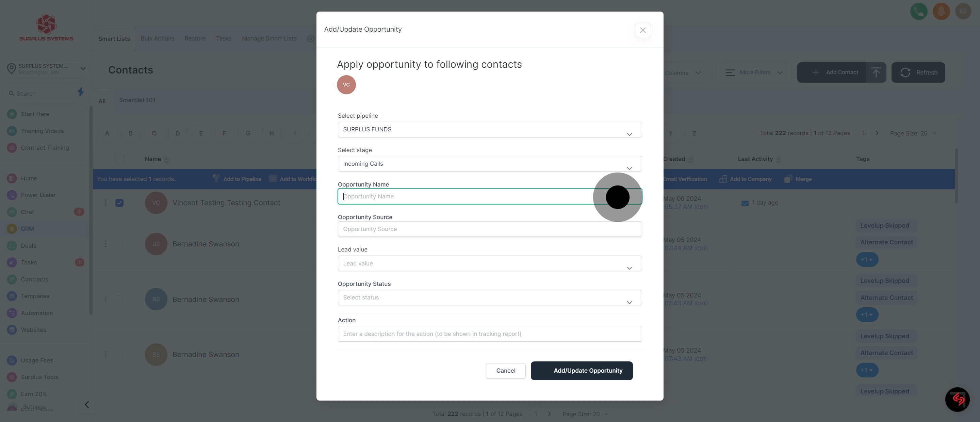Expand the Select stage dropdown

tap(489, 164)
